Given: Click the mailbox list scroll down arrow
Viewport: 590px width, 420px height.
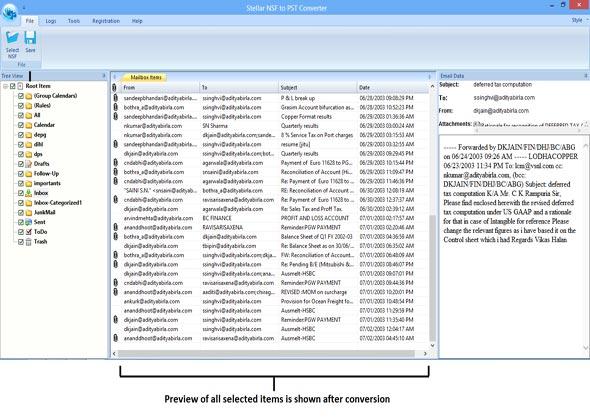Looking at the screenshot, I should pos(432,345).
